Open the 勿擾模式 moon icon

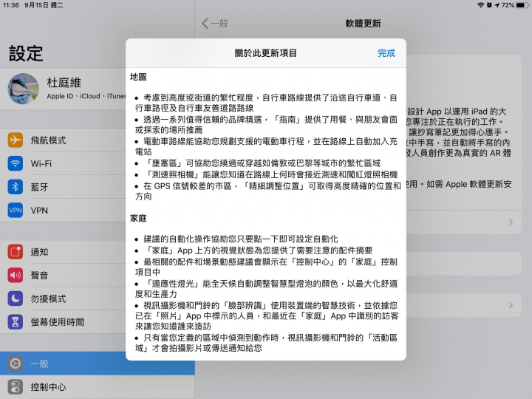click(x=16, y=299)
